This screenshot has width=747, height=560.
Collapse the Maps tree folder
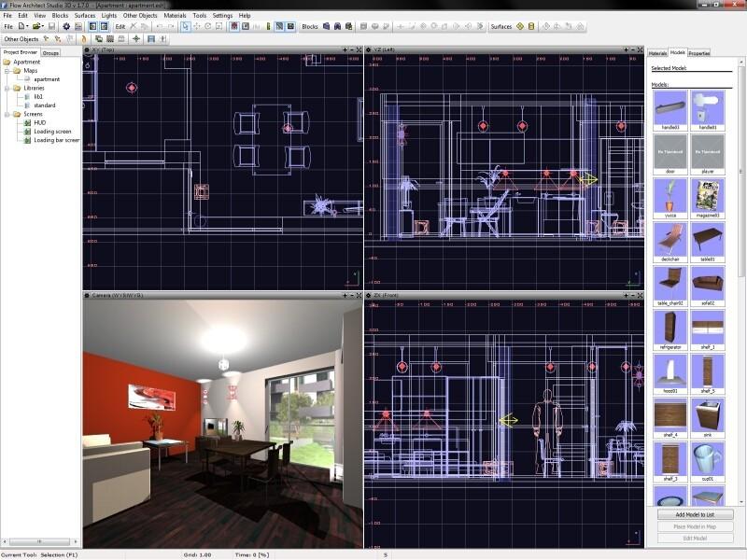tap(7, 71)
